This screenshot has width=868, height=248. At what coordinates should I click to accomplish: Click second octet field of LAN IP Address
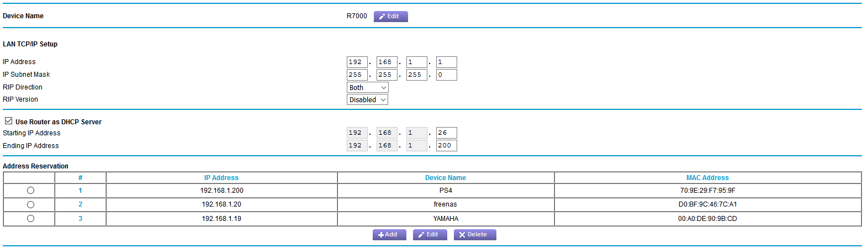pyautogui.click(x=387, y=62)
